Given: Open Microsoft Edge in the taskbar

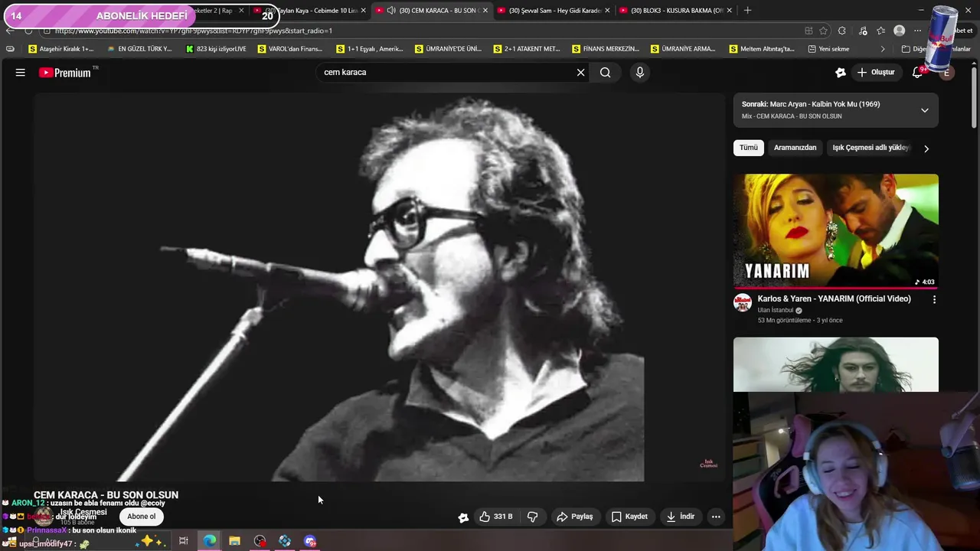Looking at the screenshot, I should tap(209, 541).
